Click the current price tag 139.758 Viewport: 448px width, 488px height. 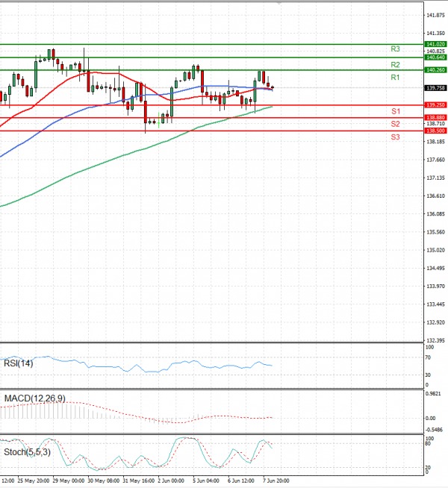435,88
